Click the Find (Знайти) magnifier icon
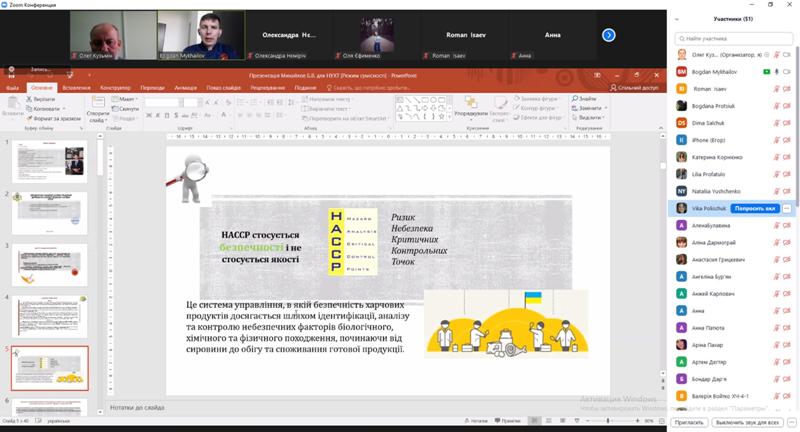 pyautogui.click(x=575, y=99)
